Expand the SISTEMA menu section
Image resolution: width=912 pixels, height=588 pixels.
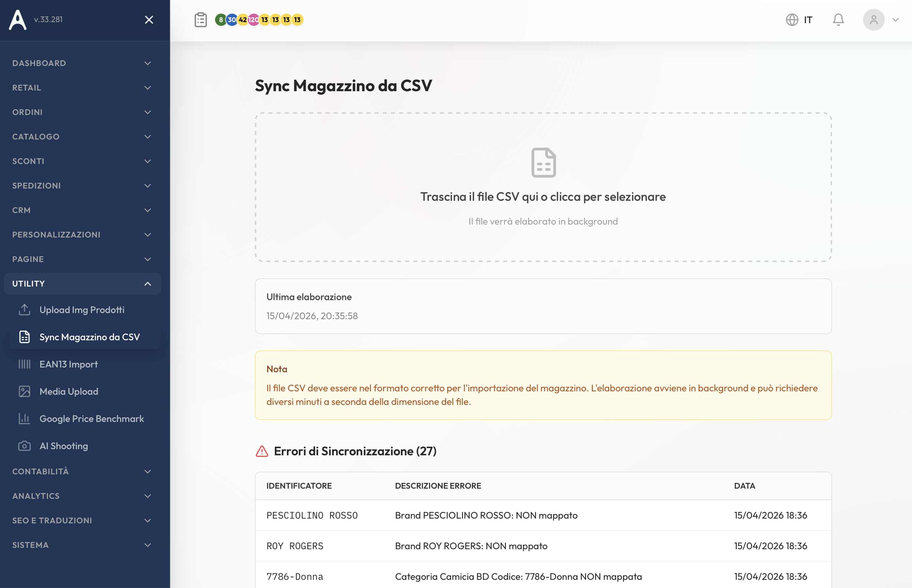point(82,545)
